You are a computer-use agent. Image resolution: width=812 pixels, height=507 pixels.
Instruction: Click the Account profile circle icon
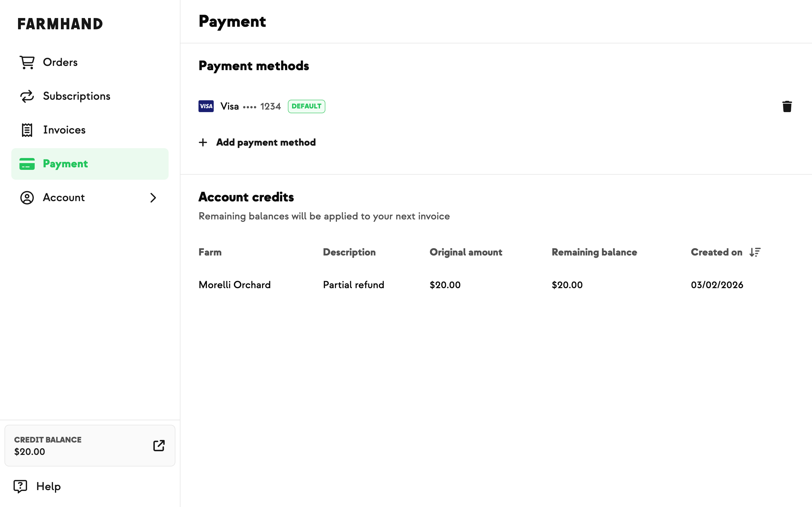(27, 198)
